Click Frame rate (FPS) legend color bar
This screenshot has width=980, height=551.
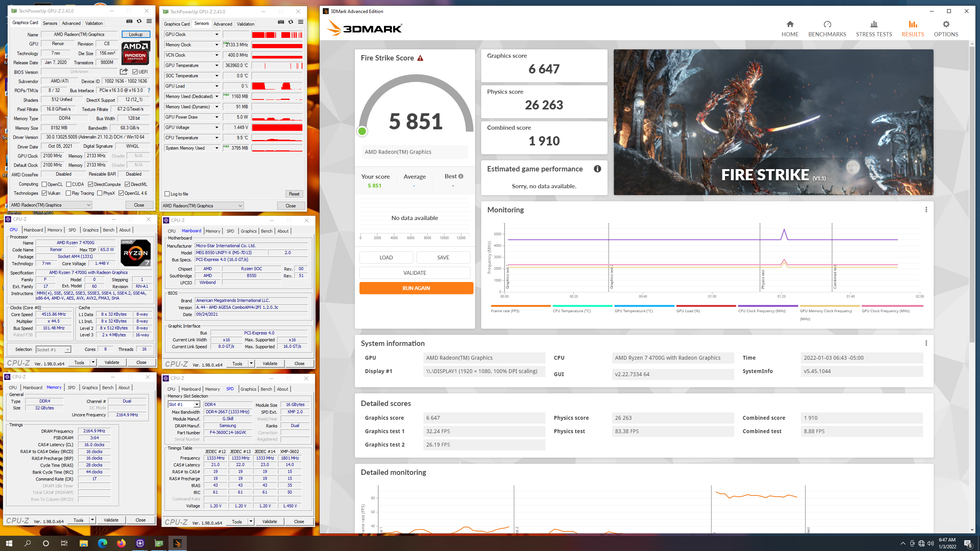521,306
